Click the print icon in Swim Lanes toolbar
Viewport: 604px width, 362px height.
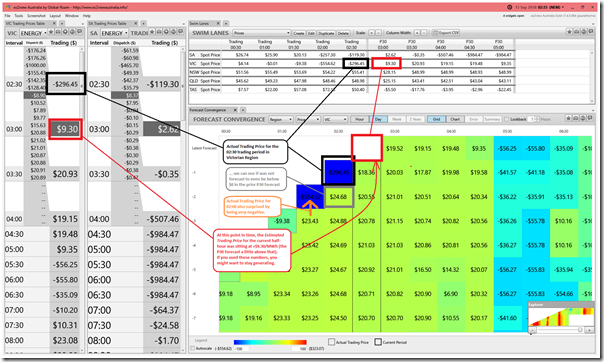click(577, 32)
